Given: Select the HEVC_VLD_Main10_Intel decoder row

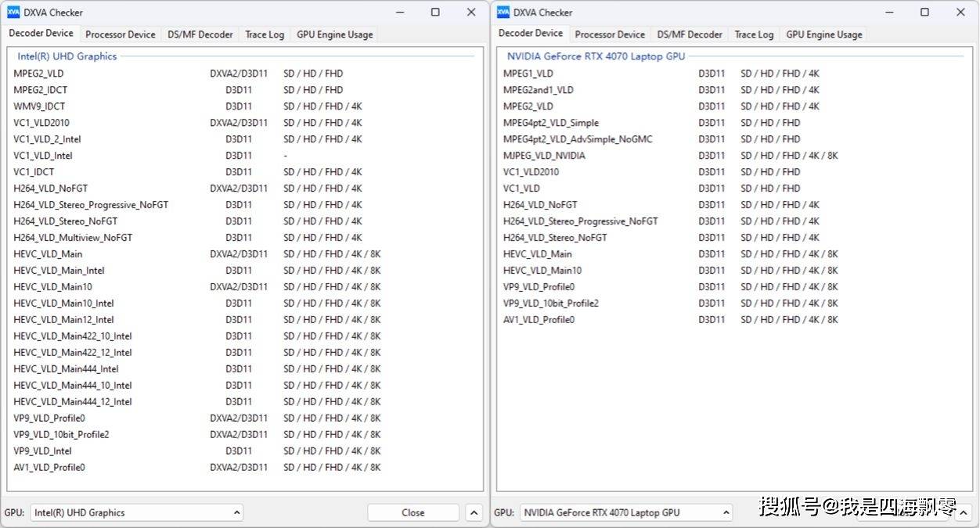Looking at the screenshot, I should pos(244,304).
